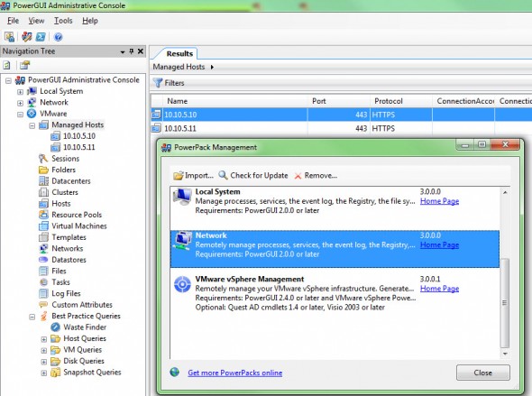Select the Local System node icon
532x396 pixels.
pos(32,91)
